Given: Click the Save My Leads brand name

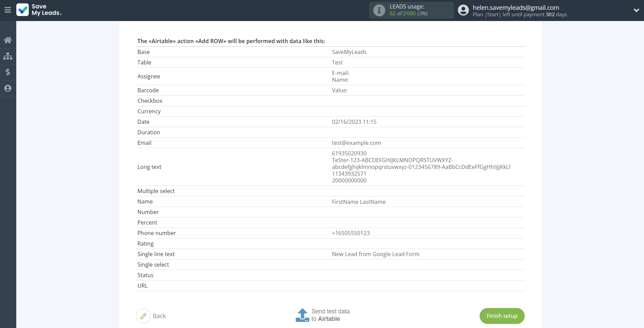Looking at the screenshot, I should click(x=47, y=10).
